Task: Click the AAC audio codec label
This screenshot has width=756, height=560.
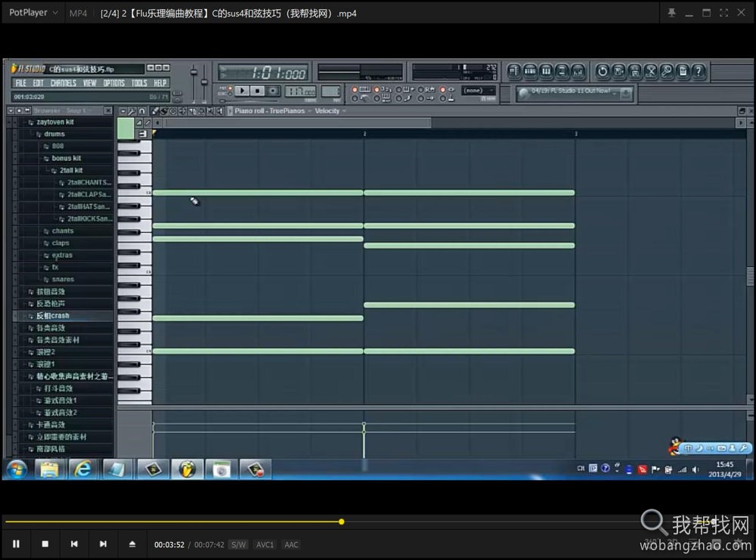Action: 291,545
